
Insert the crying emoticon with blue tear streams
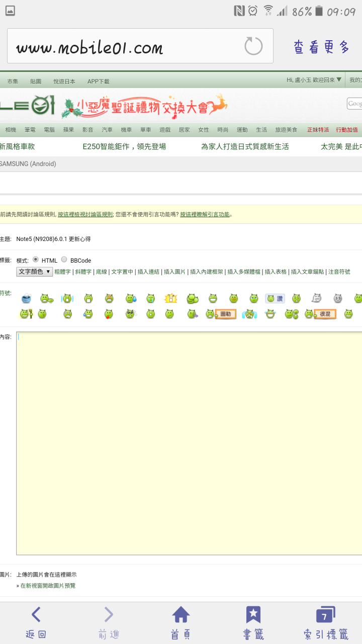click(250, 314)
